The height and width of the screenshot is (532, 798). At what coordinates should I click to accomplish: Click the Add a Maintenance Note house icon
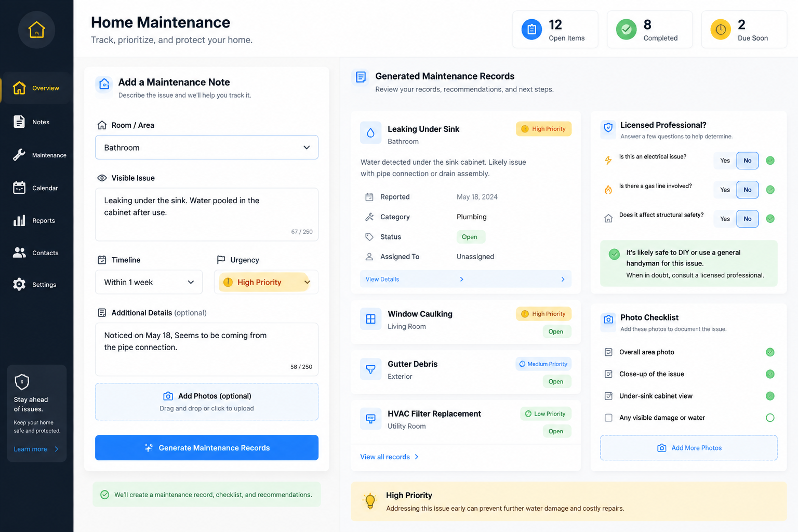[104, 84]
